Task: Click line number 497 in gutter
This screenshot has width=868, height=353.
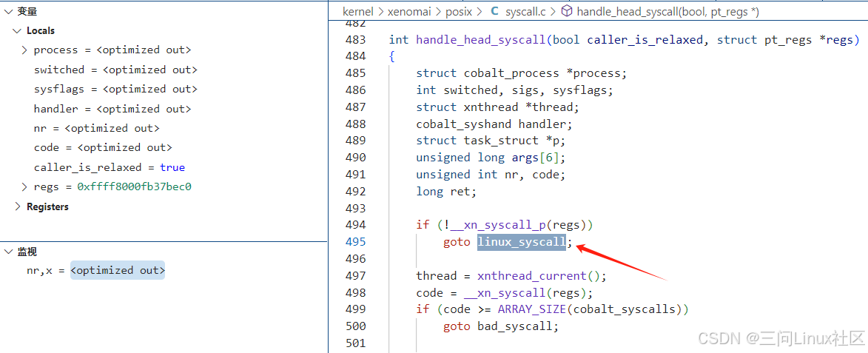Action: (355, 275)
